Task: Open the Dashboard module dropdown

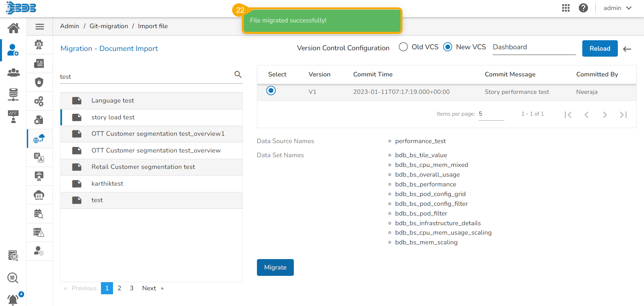Action: coord(534,47)
